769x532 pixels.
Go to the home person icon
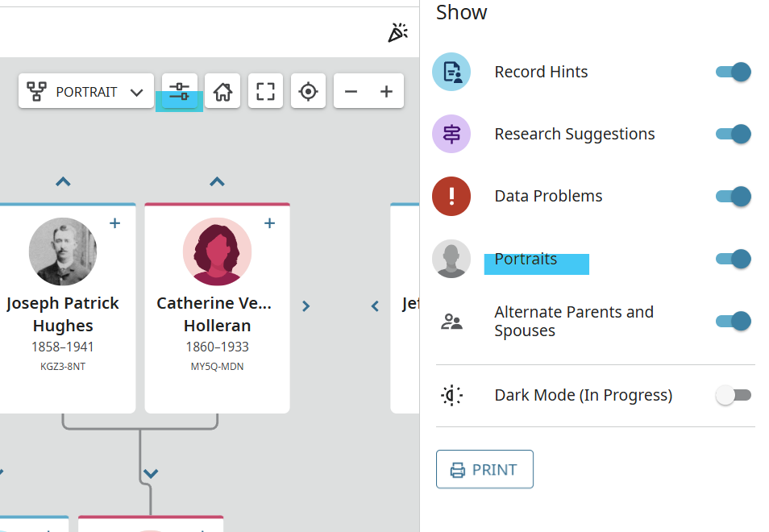pyautogui.click(x=222, y=92)
